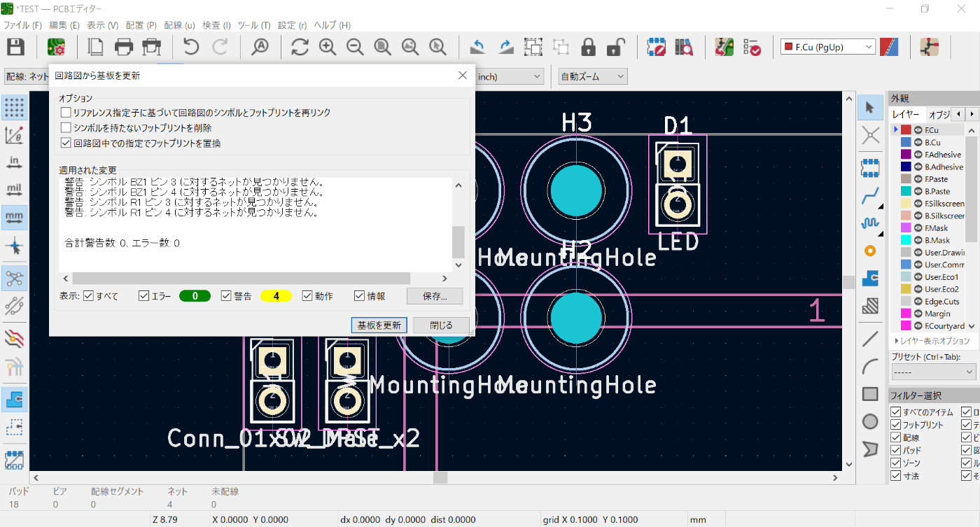Uncheck replace footprints with schematic-specified ones

(x=66, y=143)
